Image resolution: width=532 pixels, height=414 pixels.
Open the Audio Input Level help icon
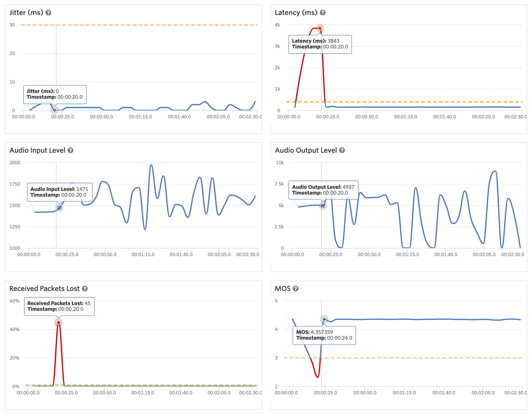coord(70,150)
